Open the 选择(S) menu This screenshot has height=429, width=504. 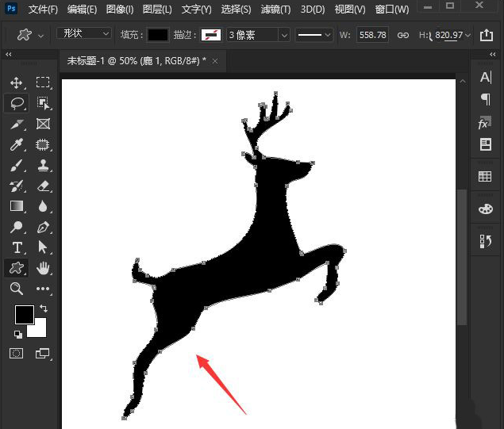(x=236, y=10)
